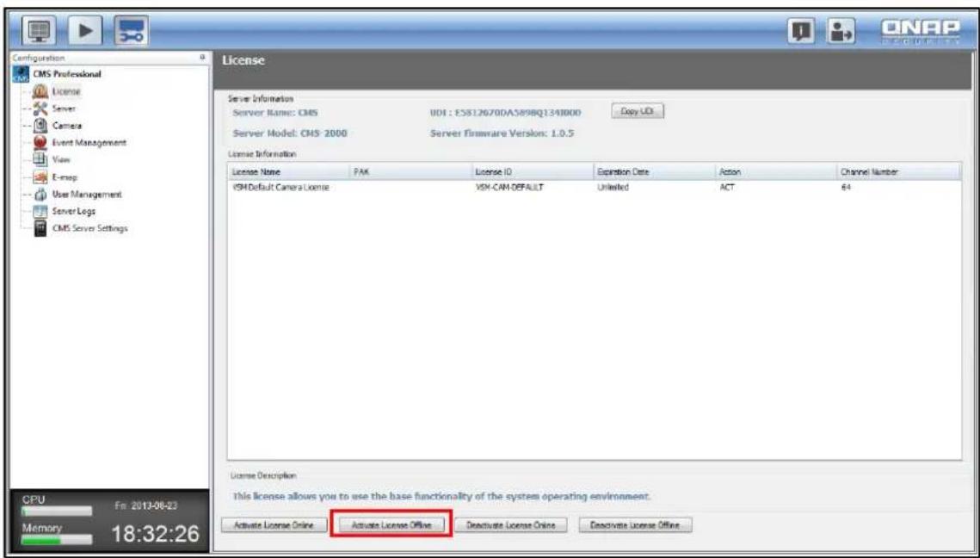Click the License icon in the tree
This screenshot has width=980, height=558.
[40, 92]
